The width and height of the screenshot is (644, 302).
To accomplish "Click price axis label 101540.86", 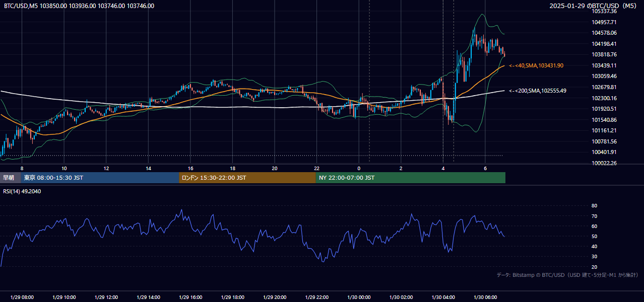I will tap(604, 120).
